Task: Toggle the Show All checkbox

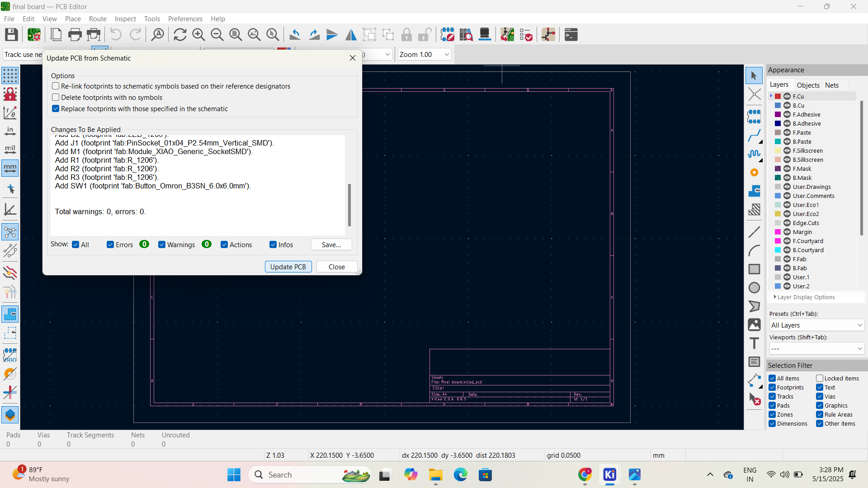Action: (x=75, y=244)
